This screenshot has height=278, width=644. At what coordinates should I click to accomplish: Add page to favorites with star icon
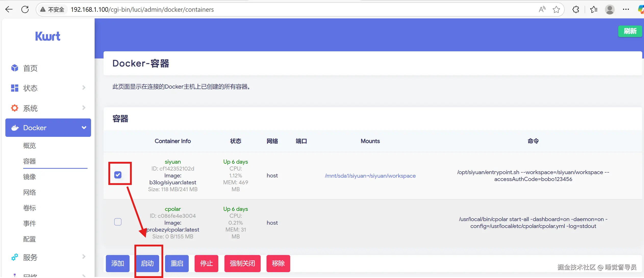click(556, 9)
